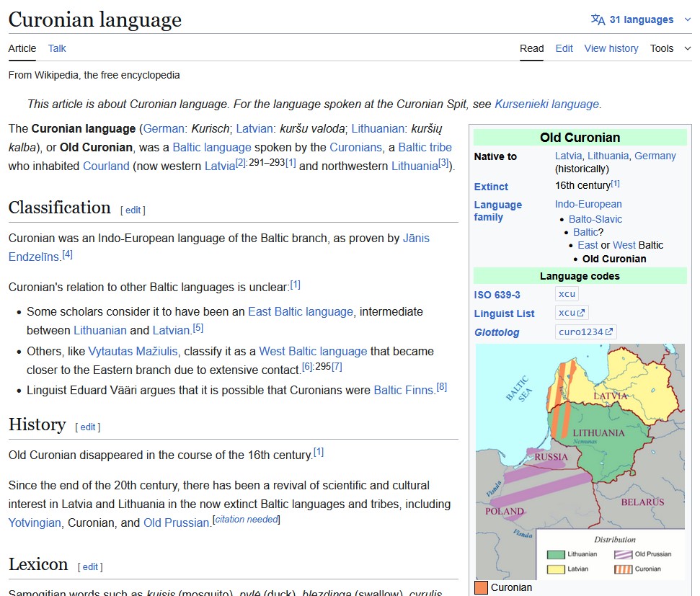The width and height of the screenshot is (700, 596).
Task: Click the translation icon beside languages count
Action: 598,19
